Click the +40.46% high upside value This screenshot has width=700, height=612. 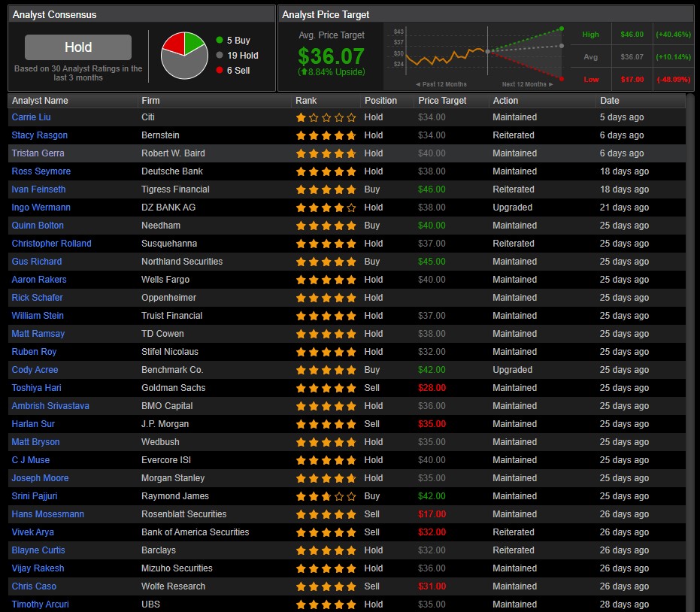click(673, 35)
